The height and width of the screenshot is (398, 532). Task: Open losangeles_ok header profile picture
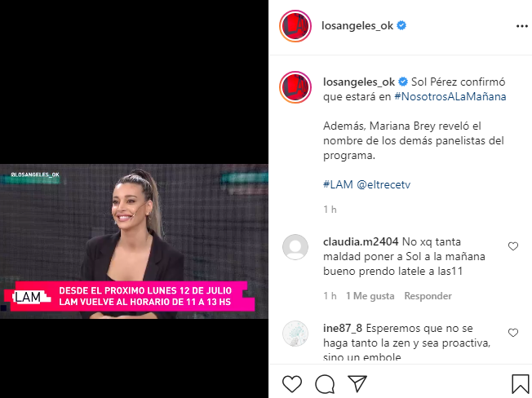coord(295,26)
